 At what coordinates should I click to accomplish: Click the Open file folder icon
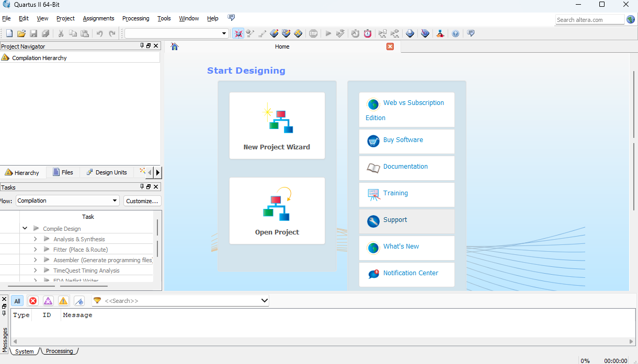click(21, 33)
